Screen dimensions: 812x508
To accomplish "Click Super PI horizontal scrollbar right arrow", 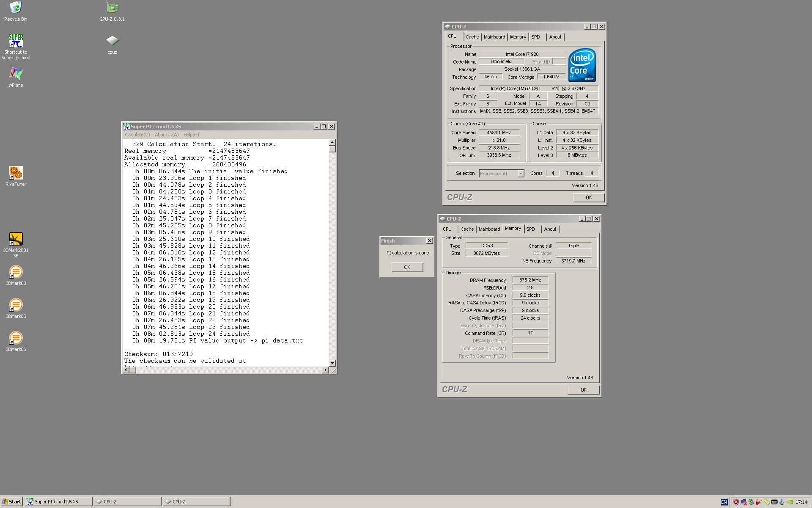I will pos(325,370).
